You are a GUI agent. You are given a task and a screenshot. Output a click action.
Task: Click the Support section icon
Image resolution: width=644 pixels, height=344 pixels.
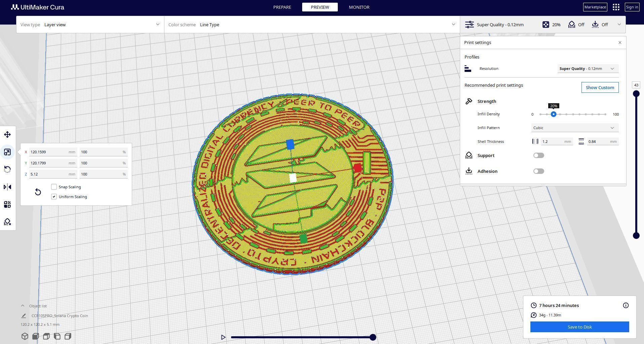click(x=469, y=155)
